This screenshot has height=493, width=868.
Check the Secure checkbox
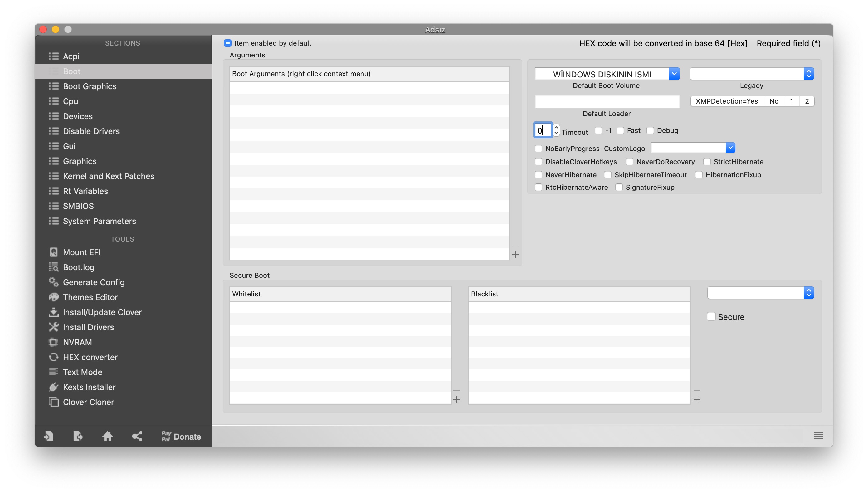click(x=711, y=317)
